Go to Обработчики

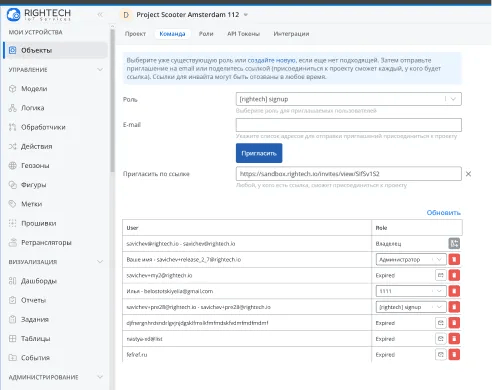point(43,127)
